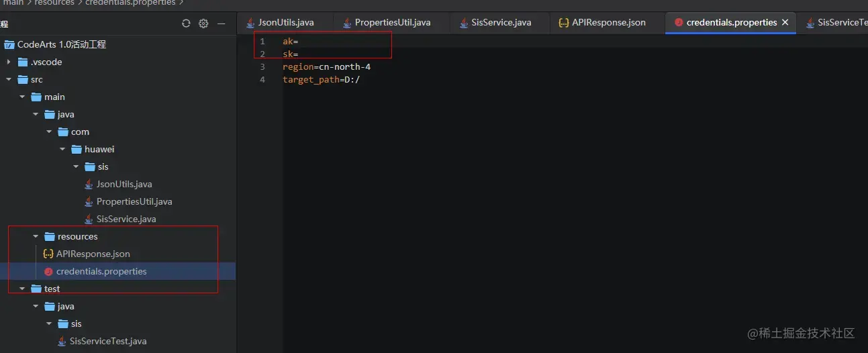Collapse the com package arrow
The height and width of the screenshot is (353, 868).
point(49,132)
